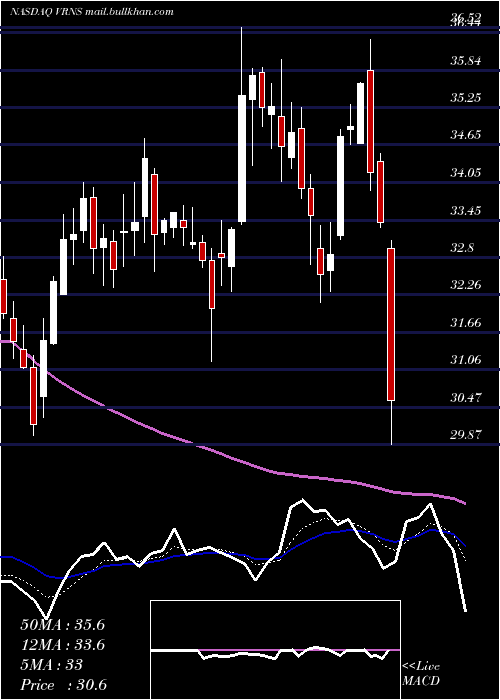Click the 5MA : 33 readout

tap(52, 665)
